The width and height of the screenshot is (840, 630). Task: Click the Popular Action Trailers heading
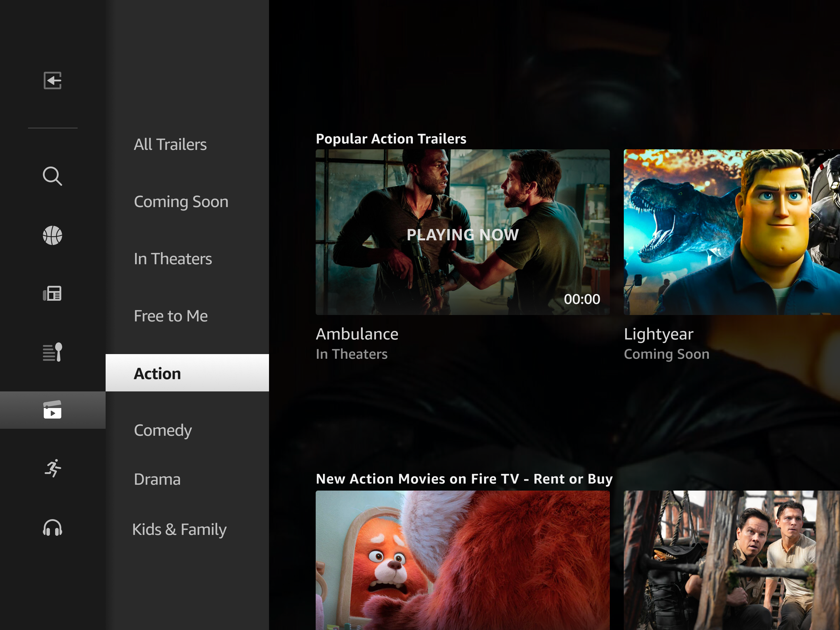point(391,139)
